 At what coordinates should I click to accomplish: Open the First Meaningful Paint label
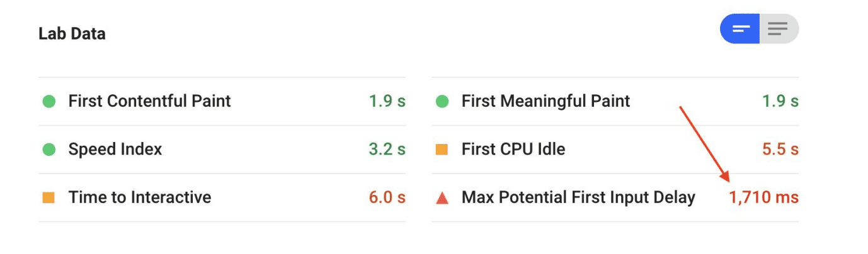(x=545, y=101)
